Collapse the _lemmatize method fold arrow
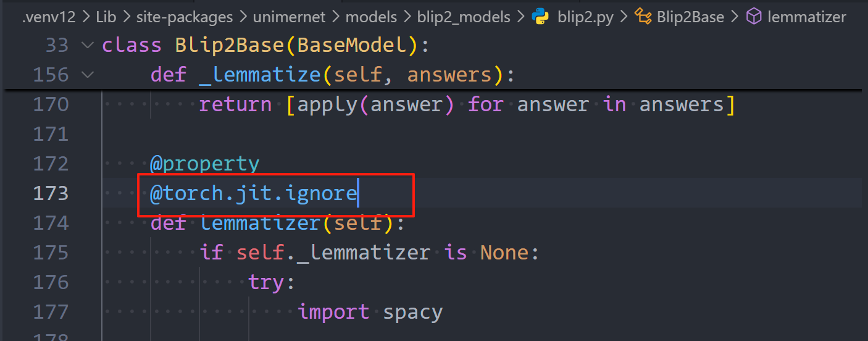This screenshot has width=868, height=341. pos(87,75)
